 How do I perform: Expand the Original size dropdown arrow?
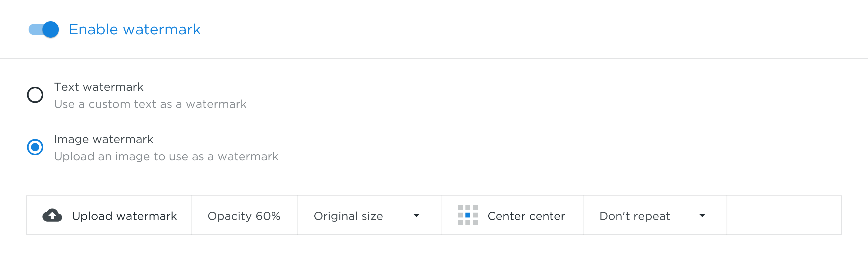click(416, 216)
